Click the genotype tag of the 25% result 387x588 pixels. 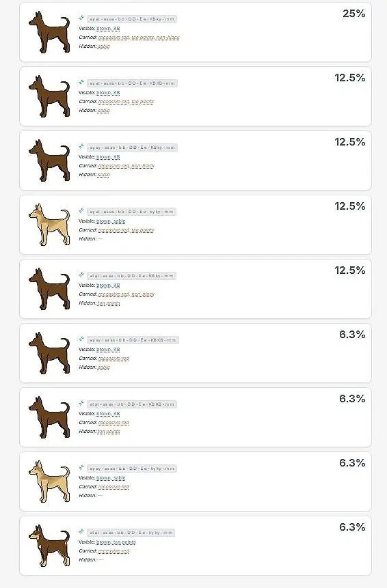[132, 19]
